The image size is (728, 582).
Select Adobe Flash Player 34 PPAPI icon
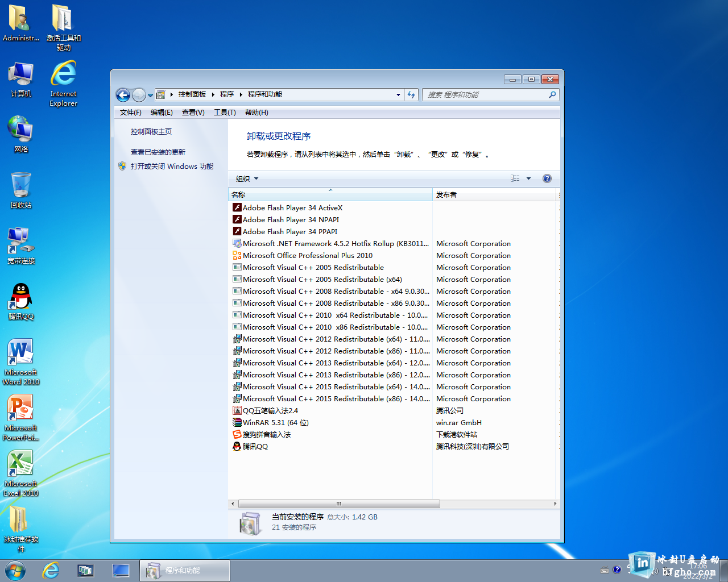237,231
